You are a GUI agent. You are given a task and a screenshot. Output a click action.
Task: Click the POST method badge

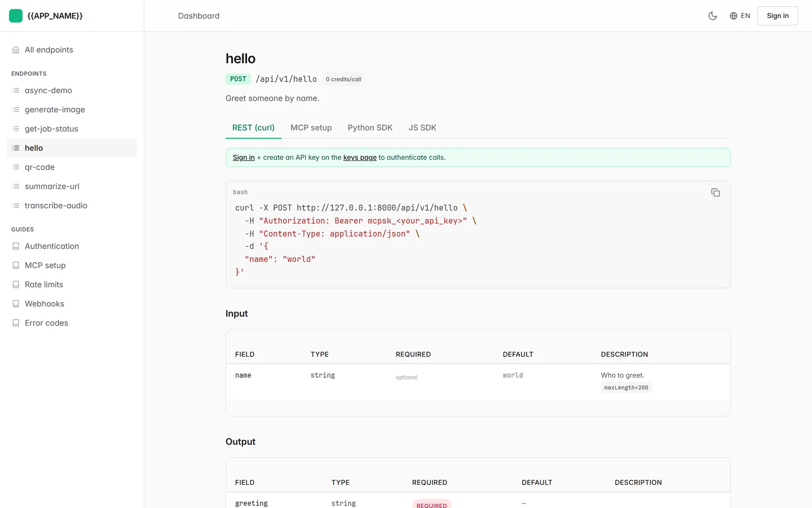[x=238, y=79]
